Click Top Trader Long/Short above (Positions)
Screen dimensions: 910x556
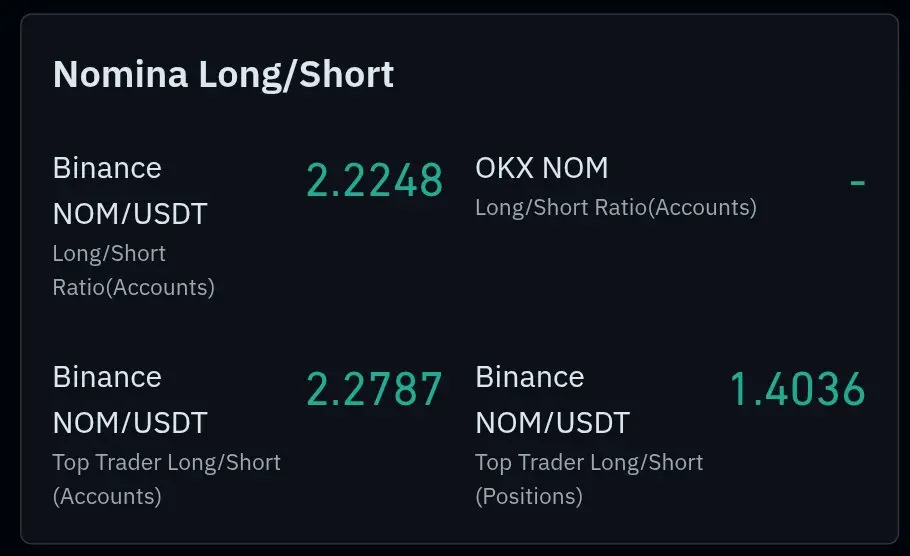[589, 463]
